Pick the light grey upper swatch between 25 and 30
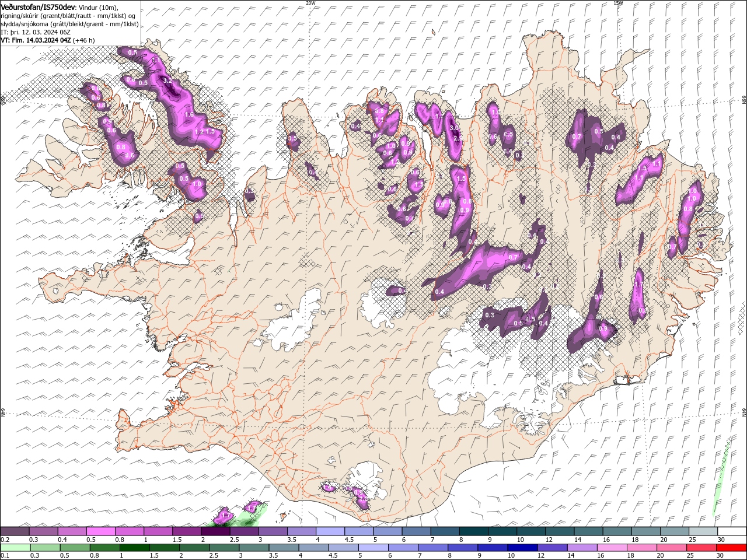 pos(703,531)
